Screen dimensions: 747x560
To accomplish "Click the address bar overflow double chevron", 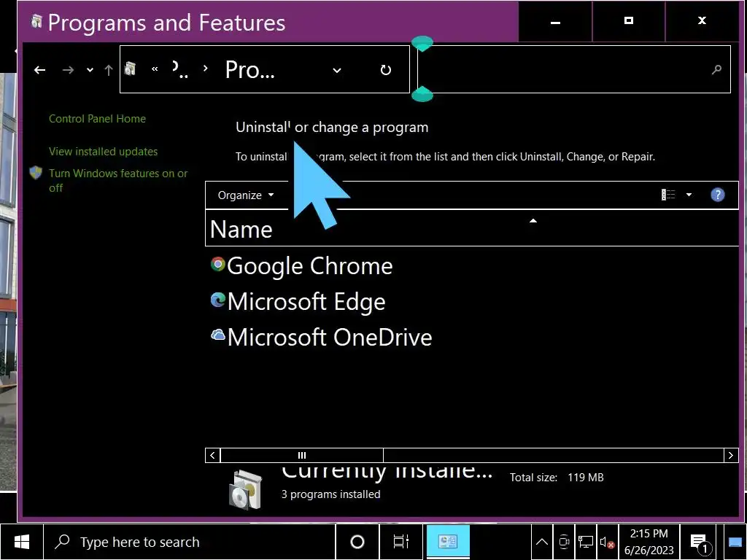I will coord(155,69).
